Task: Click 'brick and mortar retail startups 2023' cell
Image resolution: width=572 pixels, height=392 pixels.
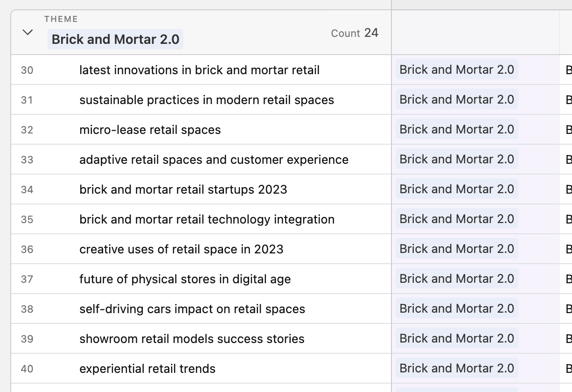Action: 183,189
